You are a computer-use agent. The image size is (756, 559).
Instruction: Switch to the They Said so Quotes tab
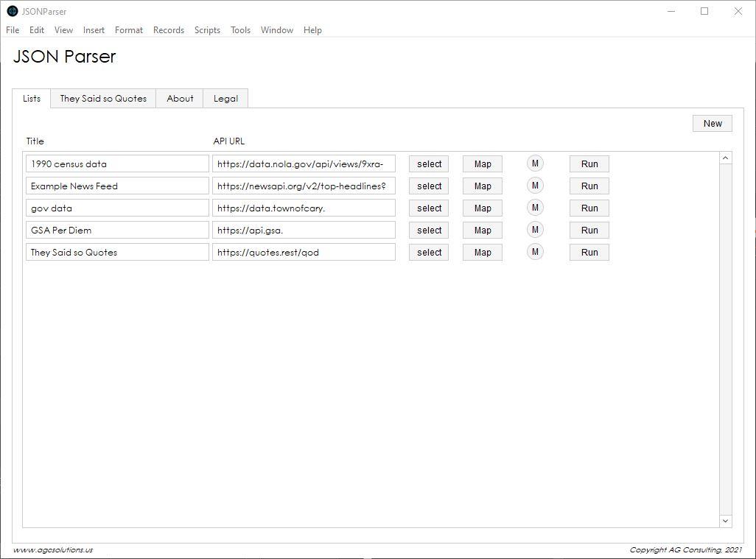pyautogui.click(x=103, y=99)
